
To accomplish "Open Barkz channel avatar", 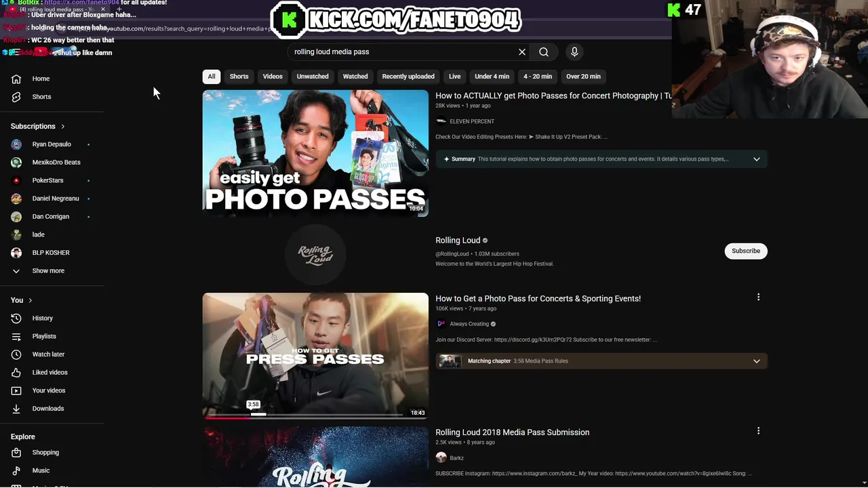I will coord(441,458).
